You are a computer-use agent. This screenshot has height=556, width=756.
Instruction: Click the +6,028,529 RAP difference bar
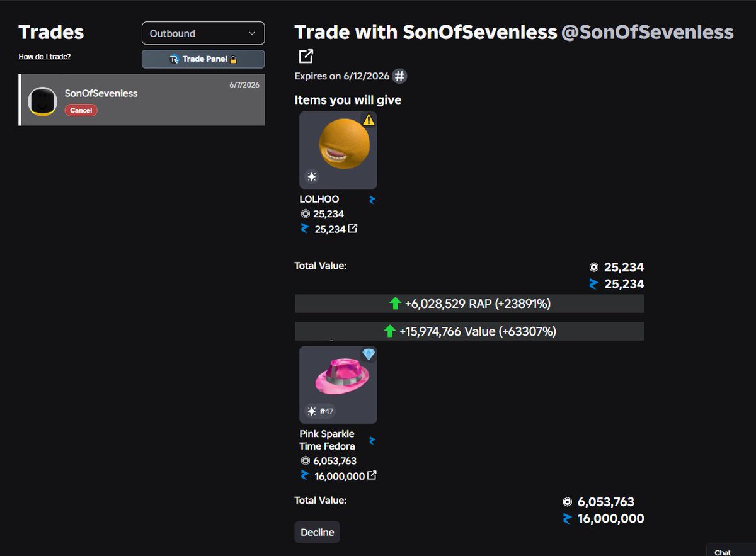tap(469, 304)
